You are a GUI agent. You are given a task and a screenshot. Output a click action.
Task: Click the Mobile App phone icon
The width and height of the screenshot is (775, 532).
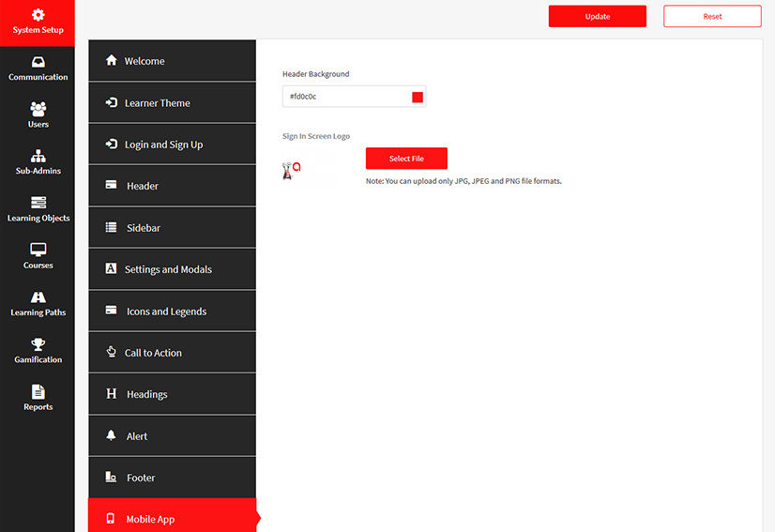111,518
